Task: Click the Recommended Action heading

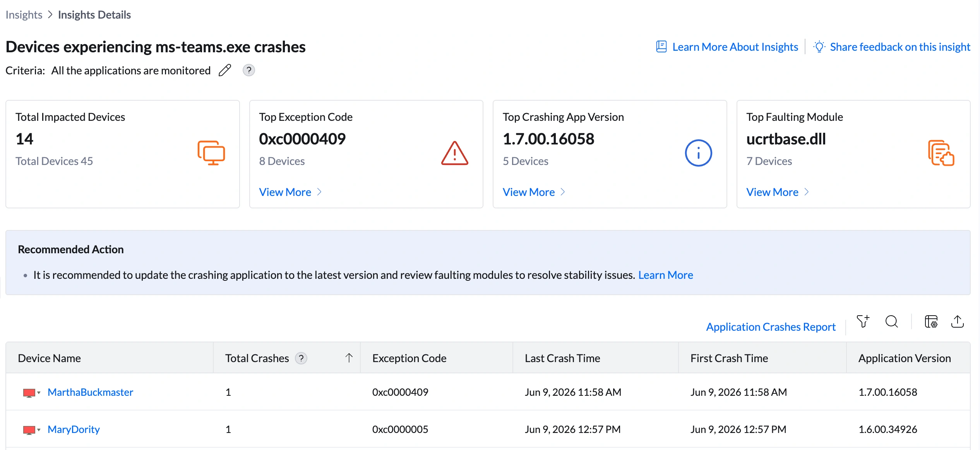Action: [x=71, y=249]
